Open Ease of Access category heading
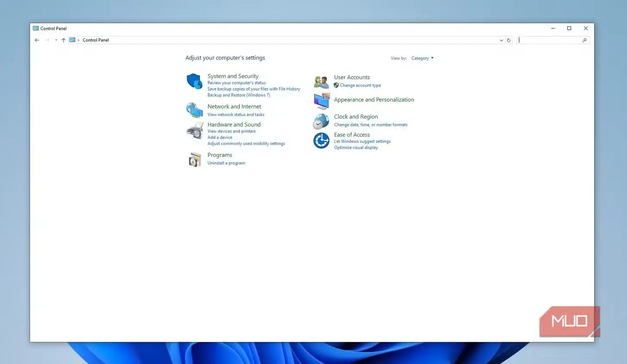The width and height of the screenshot is (627, 364). [x=352, y=135]
